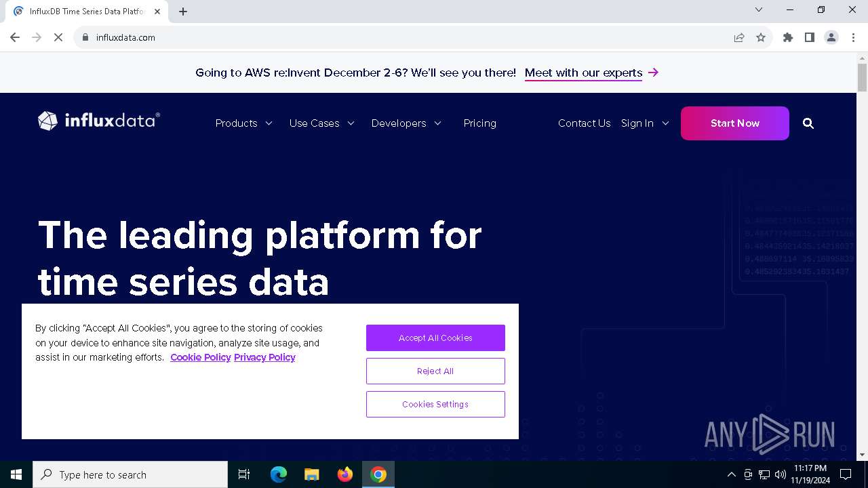Click the browser forward arrow
The height and width of the screenshot is (488, 868).
[x=37, y=37]
